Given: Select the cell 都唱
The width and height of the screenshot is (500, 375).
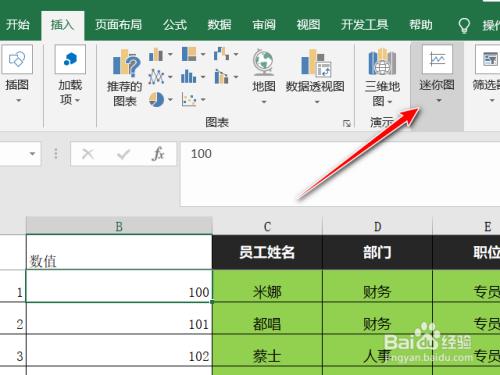Looking at the screenshot, I should tap(267, 318).
